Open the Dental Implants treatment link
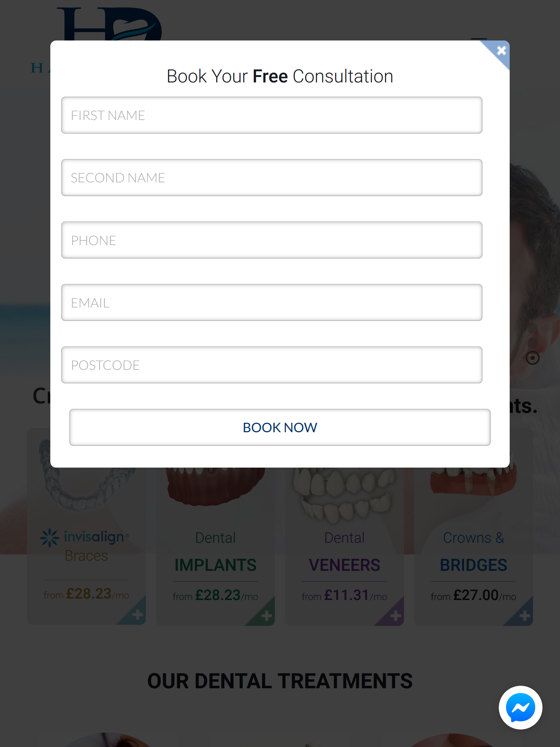560x747 pixels. (215, 565)
